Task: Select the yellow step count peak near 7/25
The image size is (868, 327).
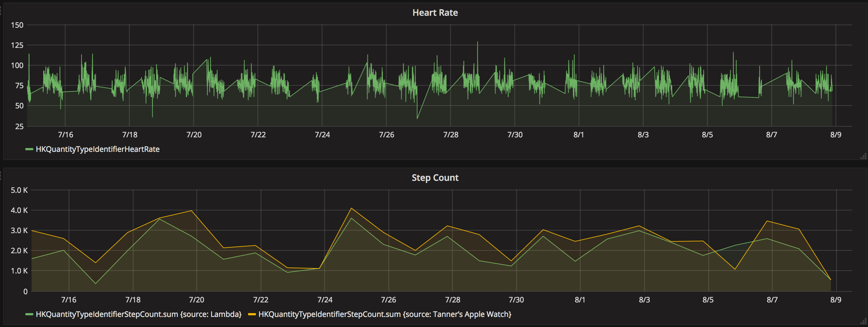Action: pyautogui.click(x=351, y=208)
